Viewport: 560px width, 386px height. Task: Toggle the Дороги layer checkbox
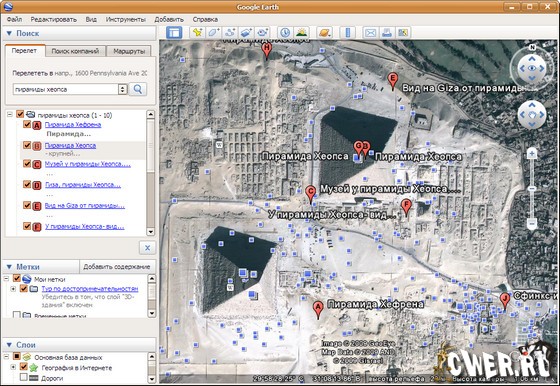coord(24,377)
